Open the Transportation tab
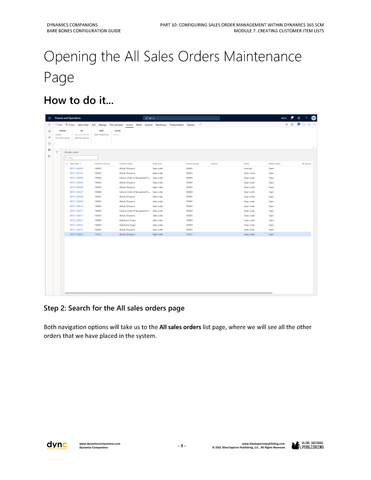Image resolution: width=371 pixels, height=480 pixels. (177, 125)
